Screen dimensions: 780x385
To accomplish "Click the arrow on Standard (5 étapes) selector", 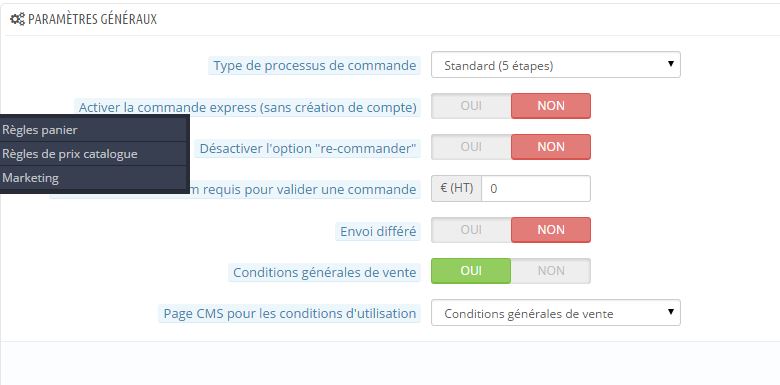I will 671,64.
